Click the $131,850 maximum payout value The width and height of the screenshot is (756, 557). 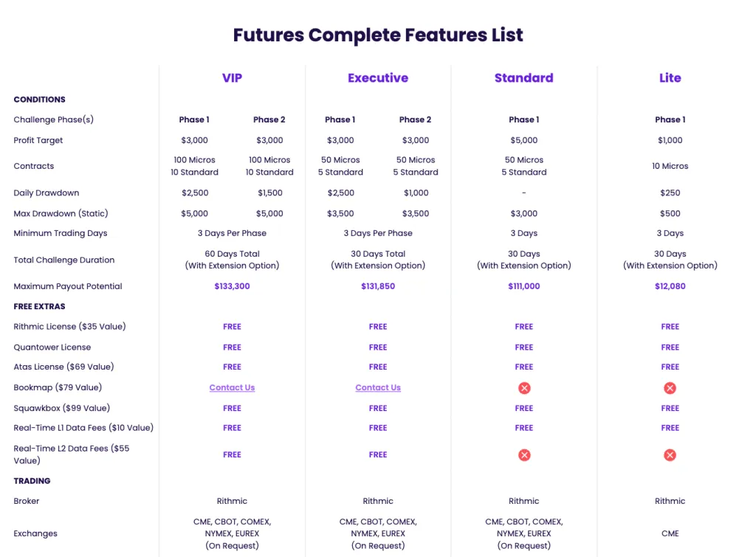pos(378,286)
